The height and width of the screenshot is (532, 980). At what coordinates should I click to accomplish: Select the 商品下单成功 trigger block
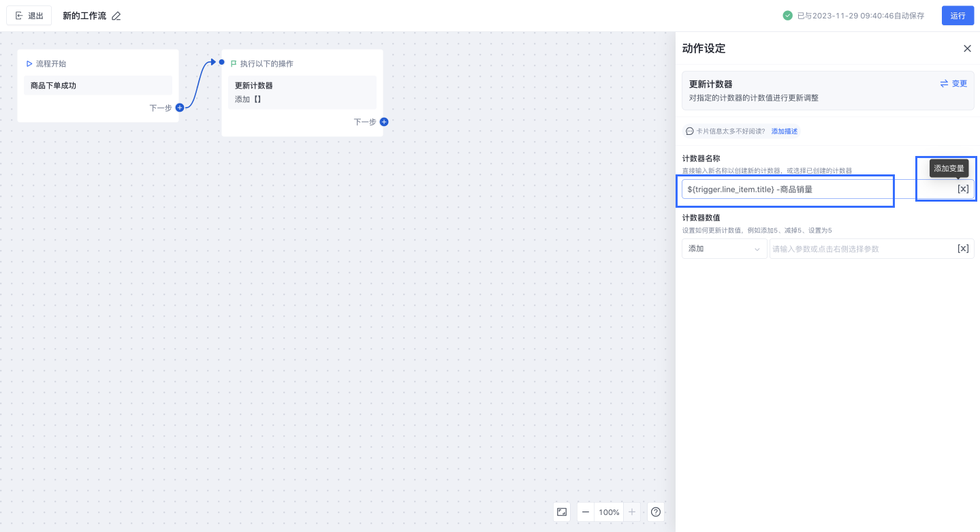(98, 86)
